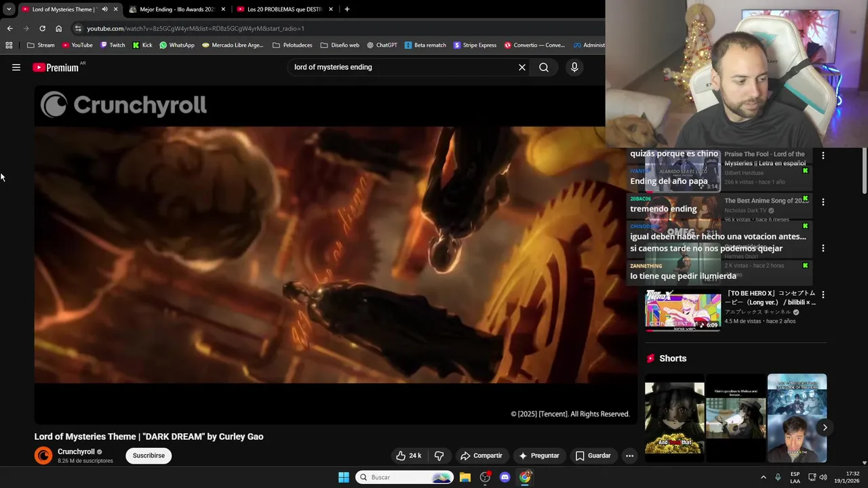Open Chrome icon in taskbar

pyautogui.click(x=525, y=477)
